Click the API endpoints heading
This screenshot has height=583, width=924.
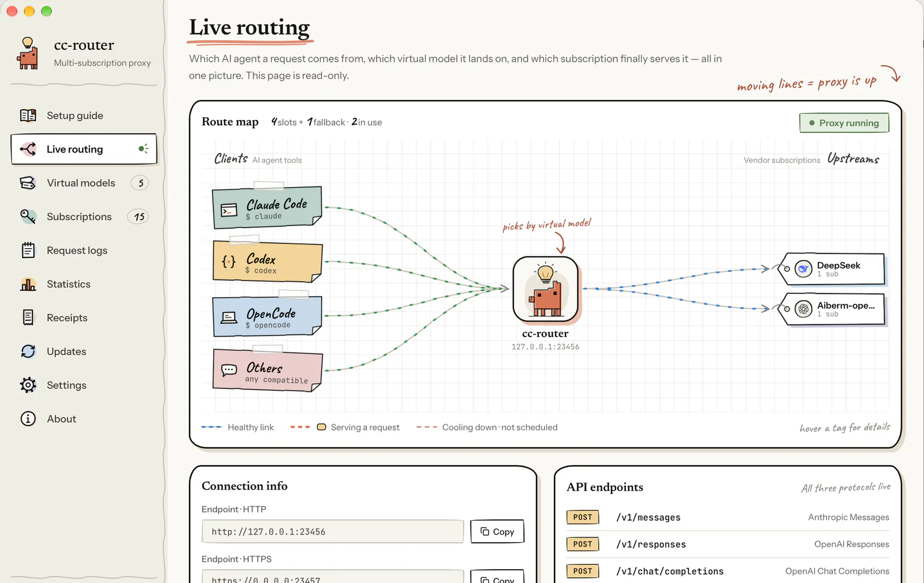pos(605,487)
